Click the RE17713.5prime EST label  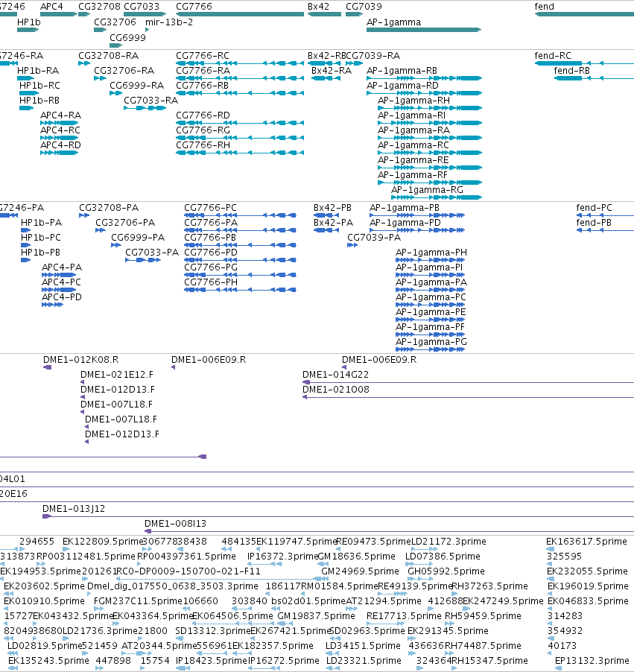pyautogui.click(x=404, y=616)
